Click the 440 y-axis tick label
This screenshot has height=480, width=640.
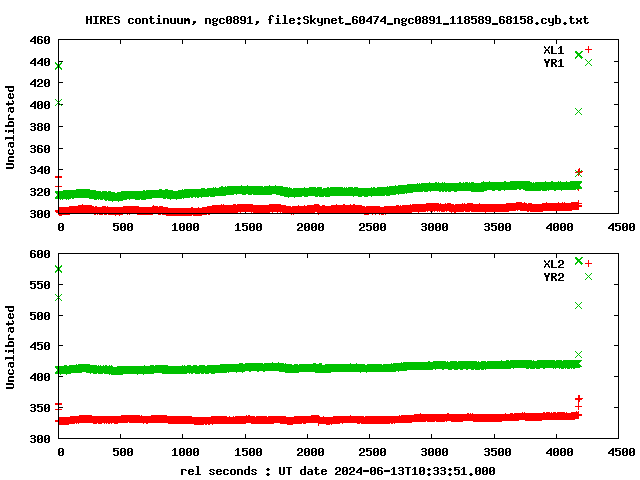click(x=40, y=62)
